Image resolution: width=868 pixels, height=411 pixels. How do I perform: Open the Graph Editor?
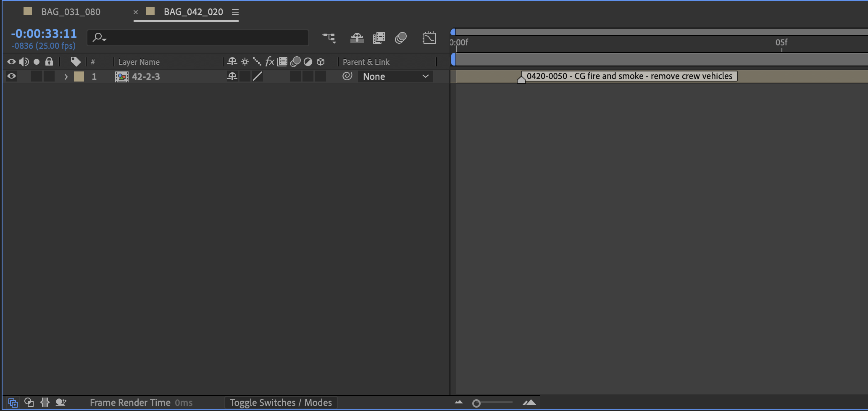[x=429, y=38]
